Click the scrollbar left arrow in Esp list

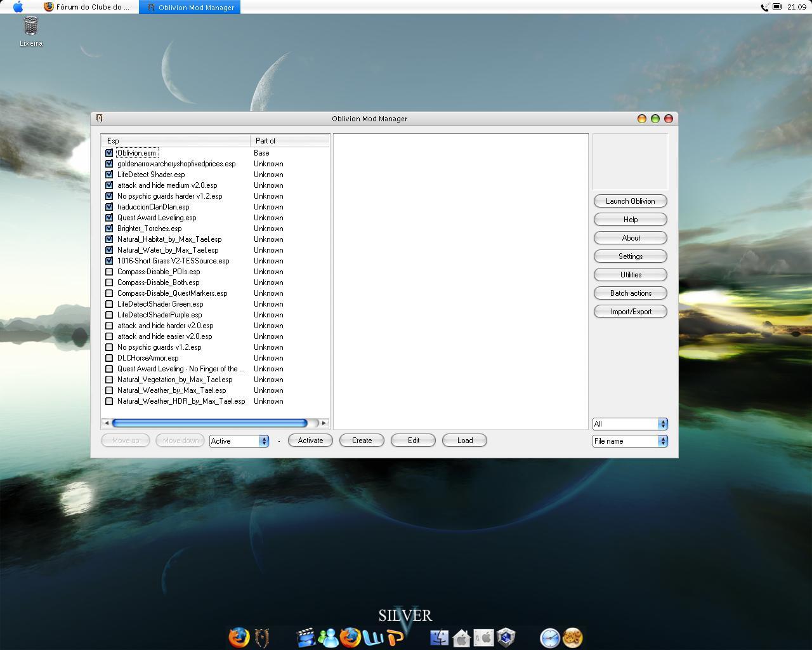(x=107, y=423)
